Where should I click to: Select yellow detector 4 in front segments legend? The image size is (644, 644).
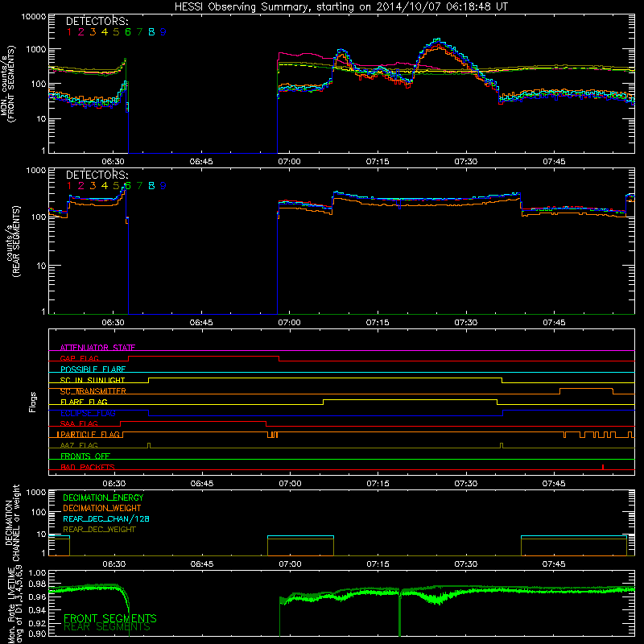click(105, 32)
